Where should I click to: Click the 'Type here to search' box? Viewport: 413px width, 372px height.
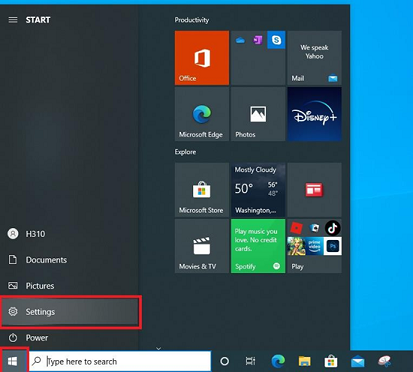(120, 361)
